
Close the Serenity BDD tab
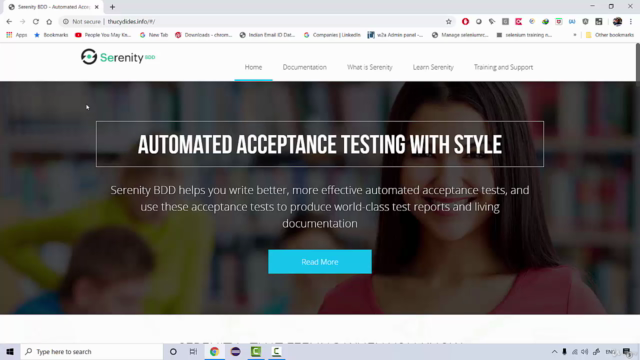97,7
